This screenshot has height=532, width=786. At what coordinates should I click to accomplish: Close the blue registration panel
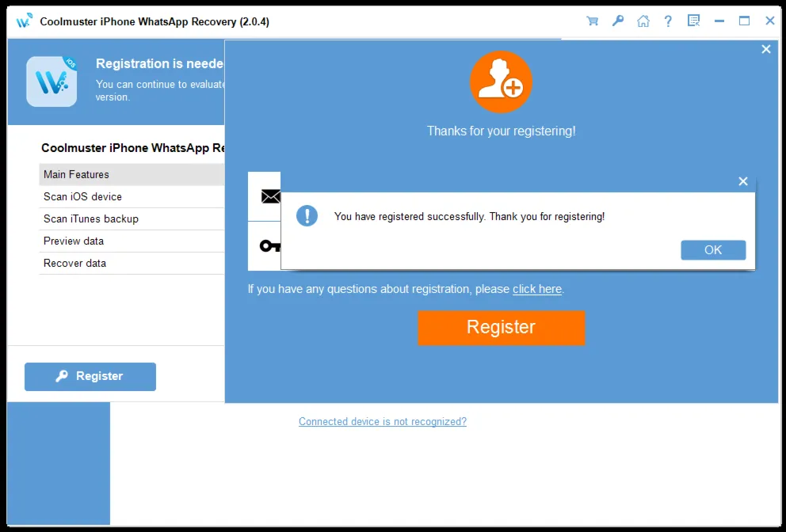(766, 49)
